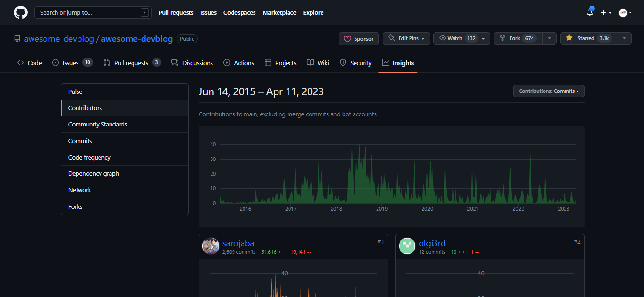Click the Sponsor button
This screenshot has height=297, width=644.
point(359,39)
